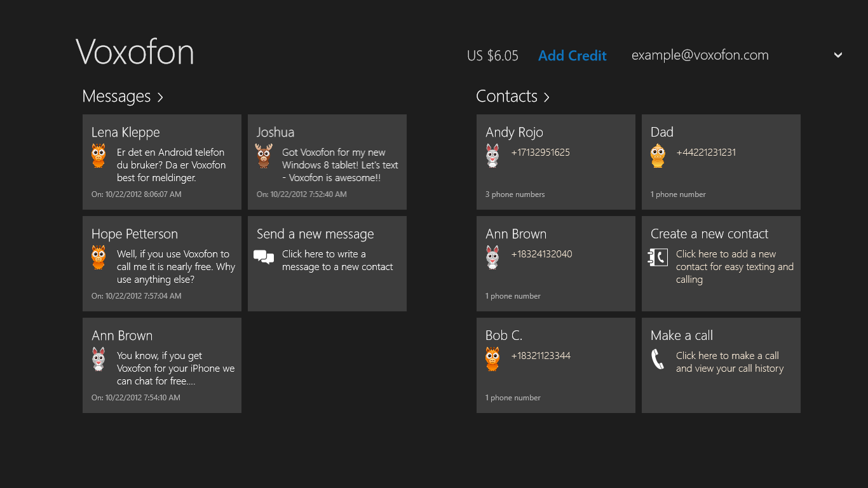Click the address book new contact icon
The image size is (868, 488).
658,257
